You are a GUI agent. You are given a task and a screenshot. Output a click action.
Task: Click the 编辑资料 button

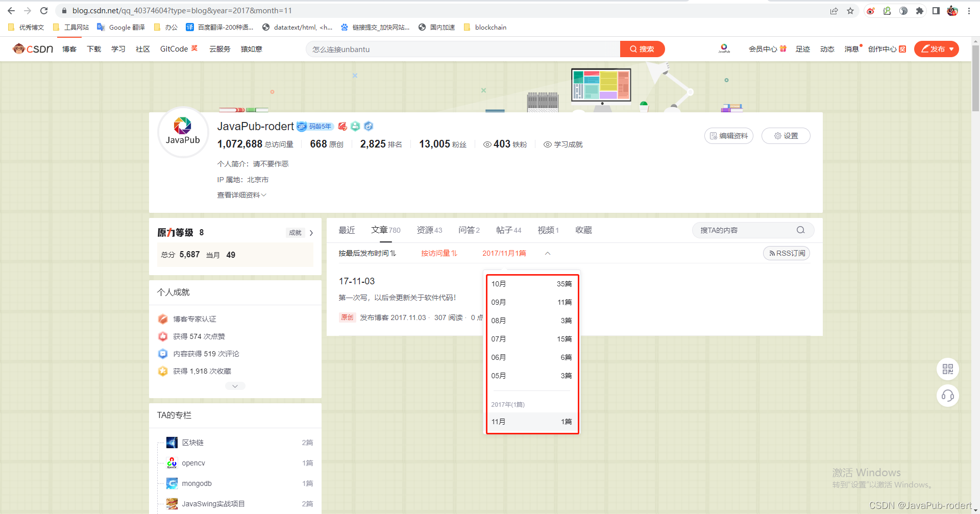tap(728, 135)
